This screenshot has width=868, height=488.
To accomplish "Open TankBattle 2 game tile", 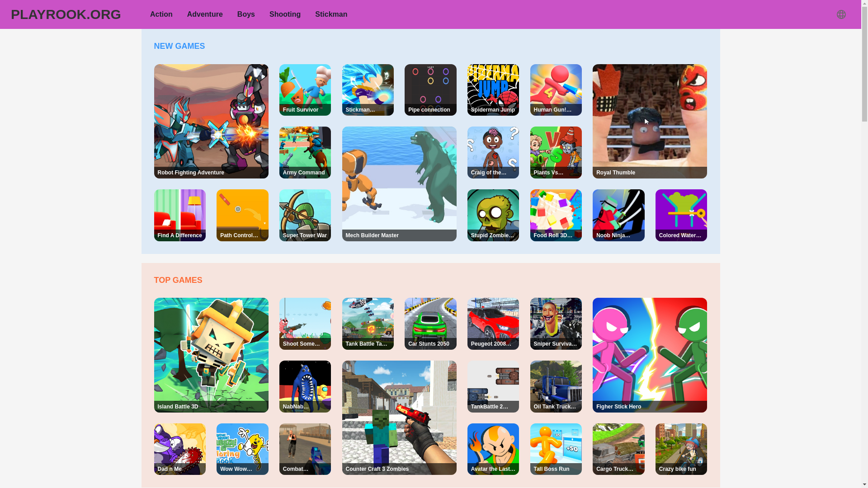I will 493,386.
